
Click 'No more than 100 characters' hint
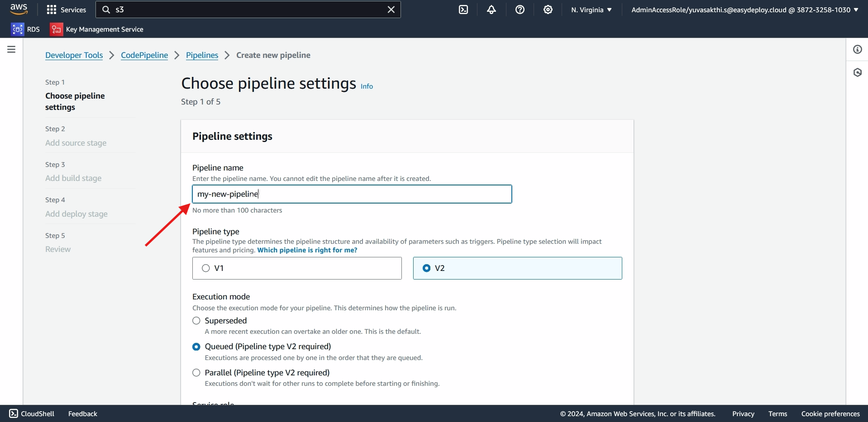[237, 210]
